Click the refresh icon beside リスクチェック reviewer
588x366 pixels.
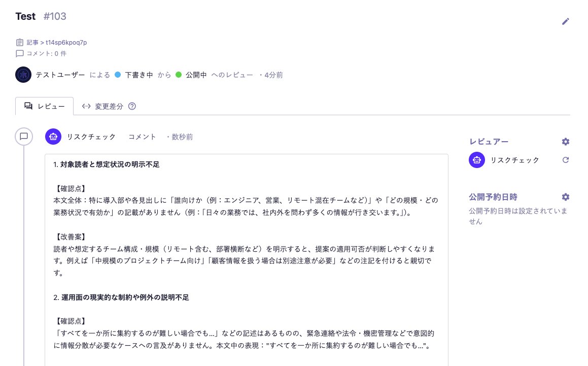click(565, 160)
